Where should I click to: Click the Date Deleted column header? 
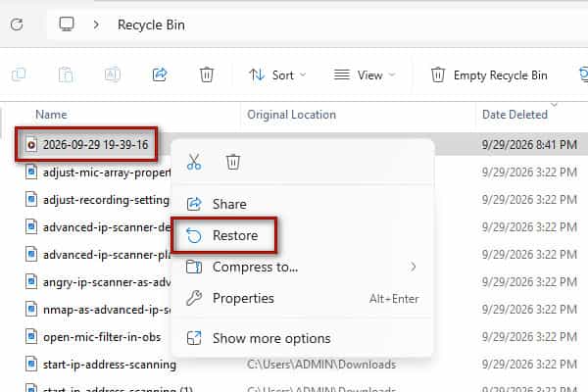tap(514, 115)
